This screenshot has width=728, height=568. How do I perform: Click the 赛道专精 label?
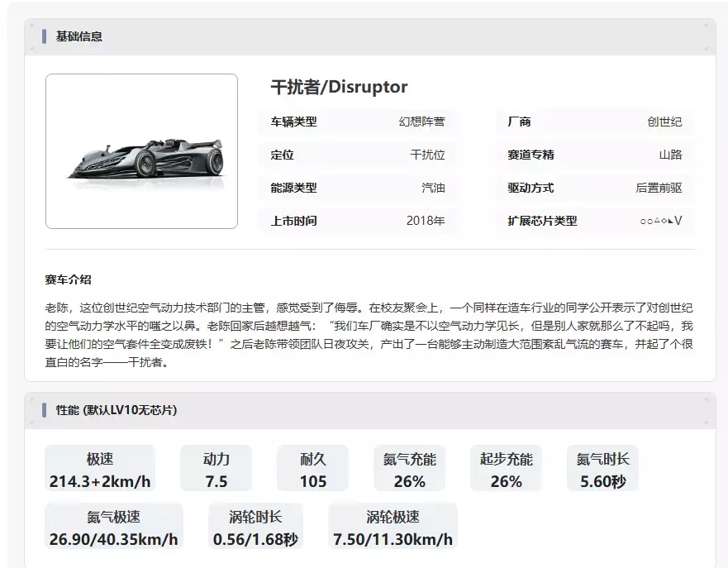pos(531,155)
